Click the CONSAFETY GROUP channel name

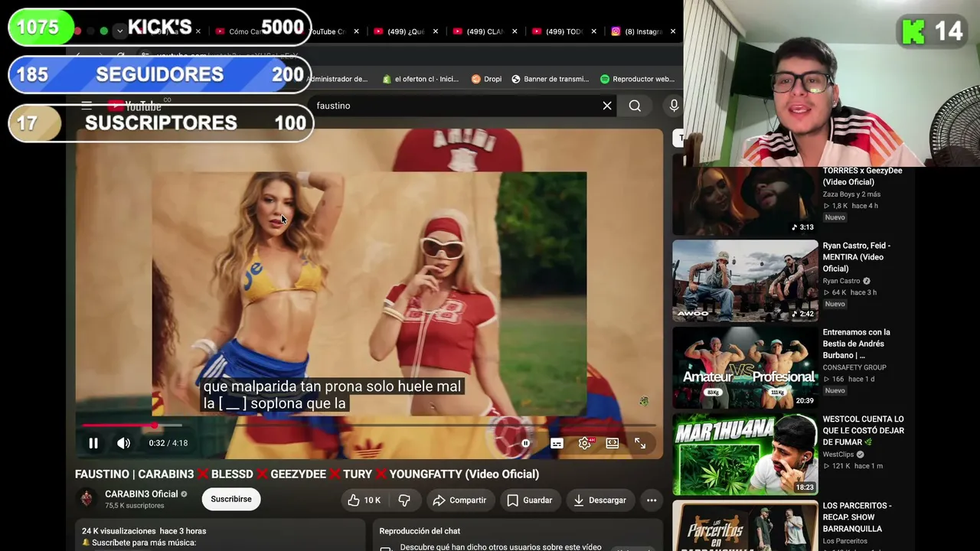click(x=854, y=367)
